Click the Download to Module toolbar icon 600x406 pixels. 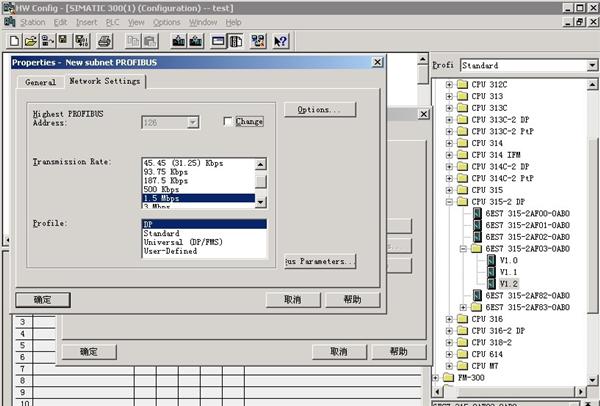(x=179, y=41)
